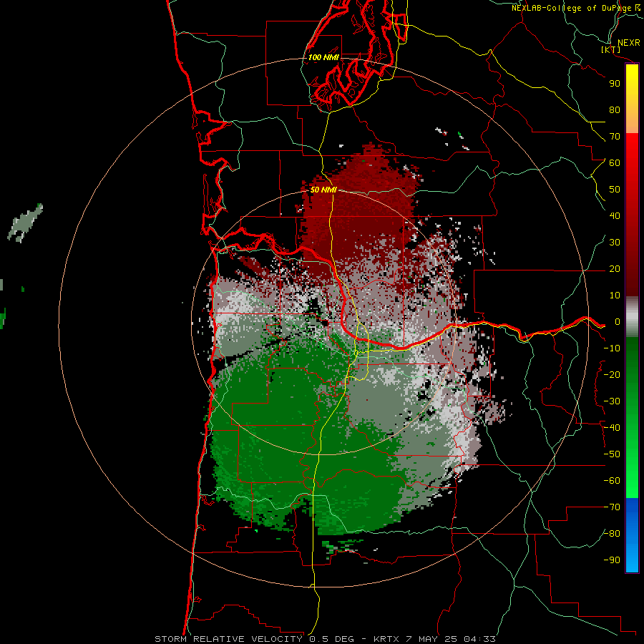Pick the 50 label on velocity scale
644x644 pixels.
point(615,190)
